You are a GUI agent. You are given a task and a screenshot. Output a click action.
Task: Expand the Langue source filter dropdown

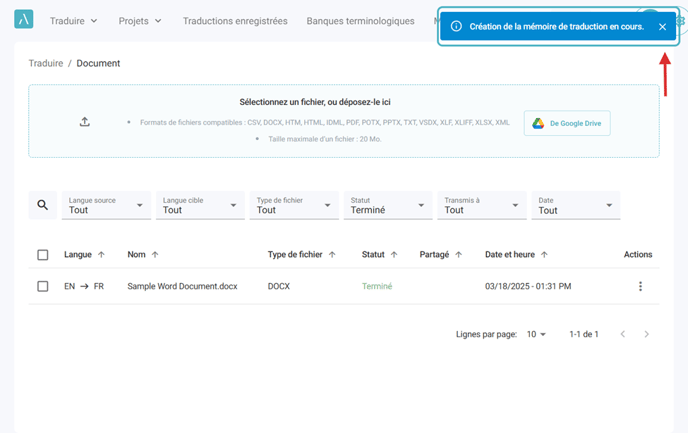click(x=106, y=205)
